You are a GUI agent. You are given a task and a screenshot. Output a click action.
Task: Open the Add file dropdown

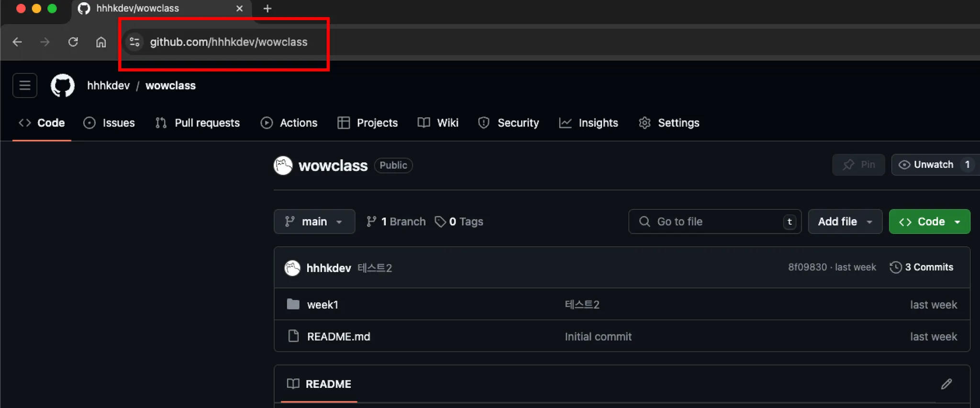point(845,221)
